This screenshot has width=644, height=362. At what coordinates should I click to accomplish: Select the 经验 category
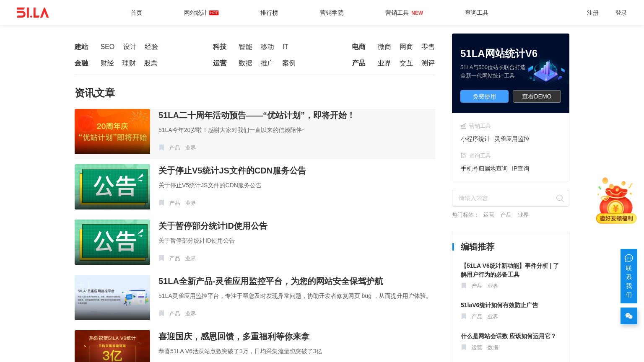pos(151,47)
